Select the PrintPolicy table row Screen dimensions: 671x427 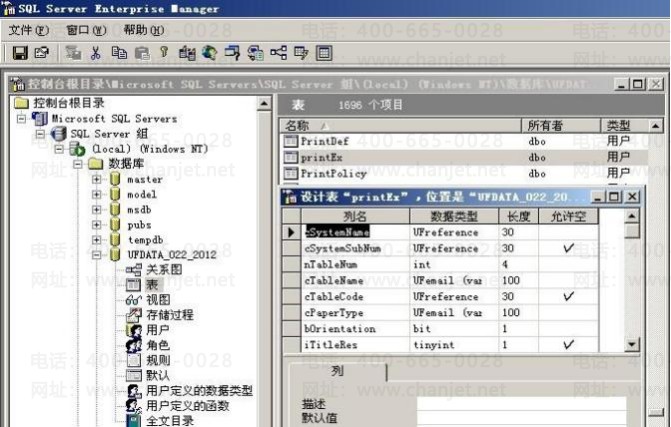pos(464,173)
